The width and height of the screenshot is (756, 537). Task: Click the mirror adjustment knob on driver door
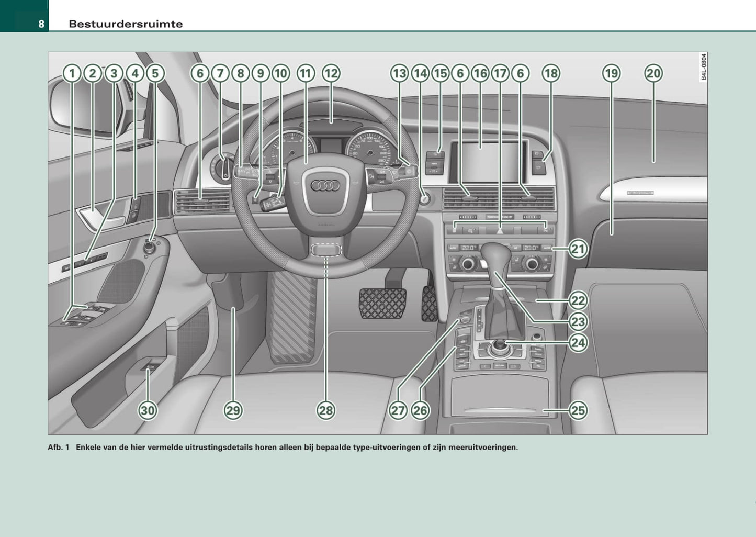click(x=151, y=247)
